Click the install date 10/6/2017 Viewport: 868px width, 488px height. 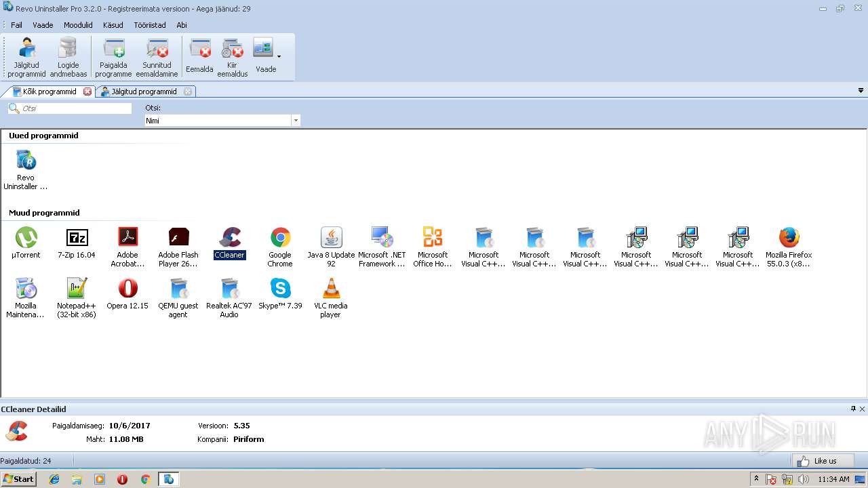pos(130,426)
